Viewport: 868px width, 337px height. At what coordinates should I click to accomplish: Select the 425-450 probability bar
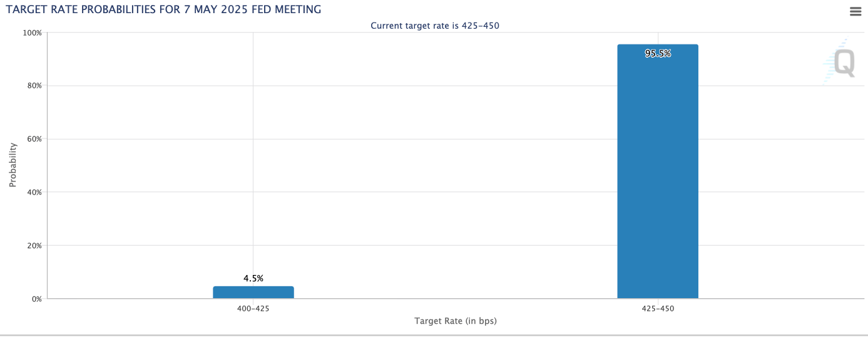tap(658, 172)
